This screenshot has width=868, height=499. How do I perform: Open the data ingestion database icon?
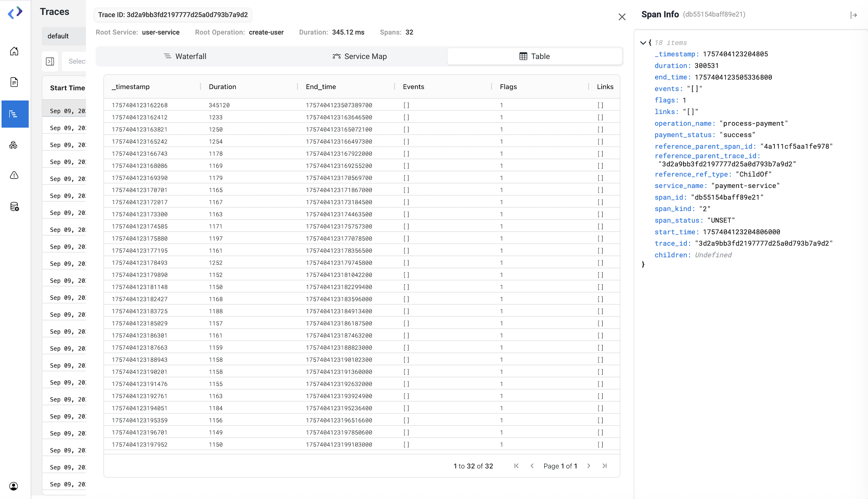click(14, 207)
